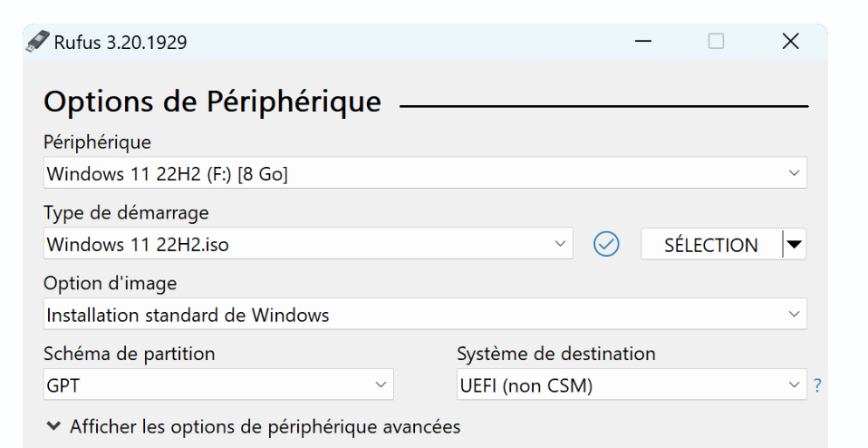This screenshot has width=868, height=448.
Task: Open the arrow beside the SÉLECTION button
Action: point(795,244)
